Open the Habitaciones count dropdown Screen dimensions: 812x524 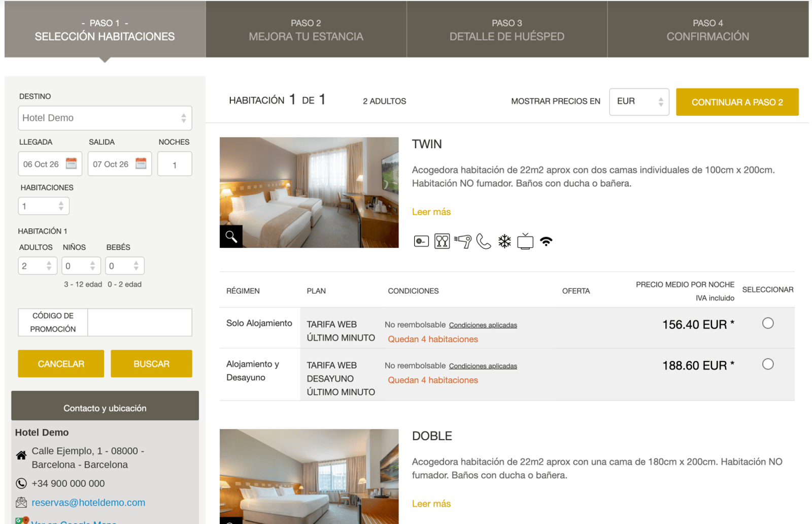[44, 206]
